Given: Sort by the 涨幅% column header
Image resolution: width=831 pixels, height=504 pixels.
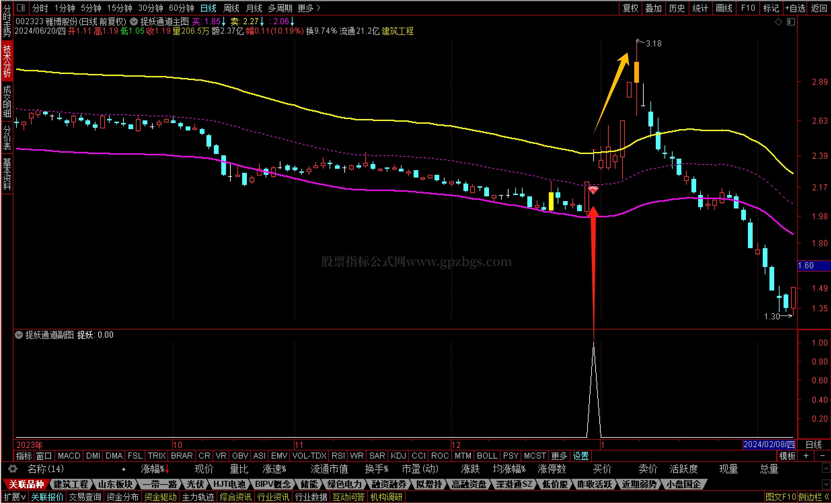Looking at the screenshot, I should [153, 469].
